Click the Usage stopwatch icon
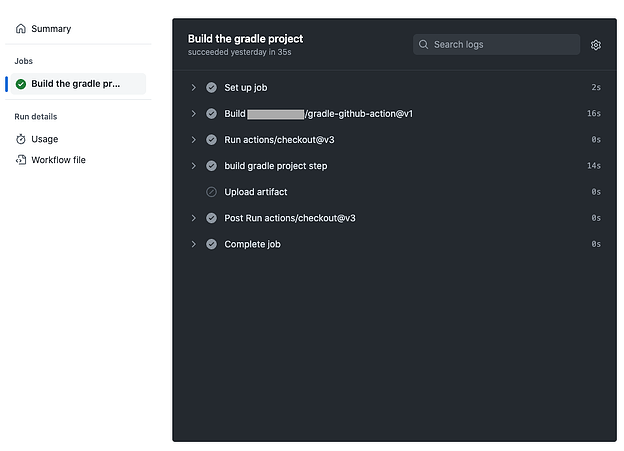The image size is (624, 451). [21, 139]
